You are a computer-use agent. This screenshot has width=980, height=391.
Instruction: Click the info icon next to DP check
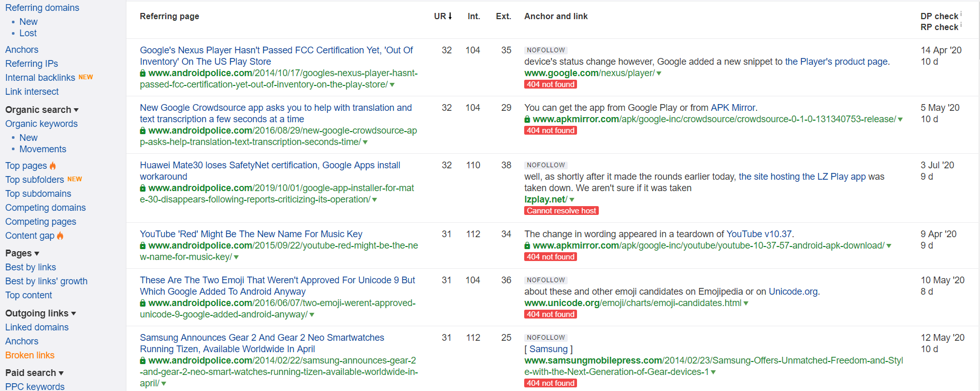pos(961,13)
